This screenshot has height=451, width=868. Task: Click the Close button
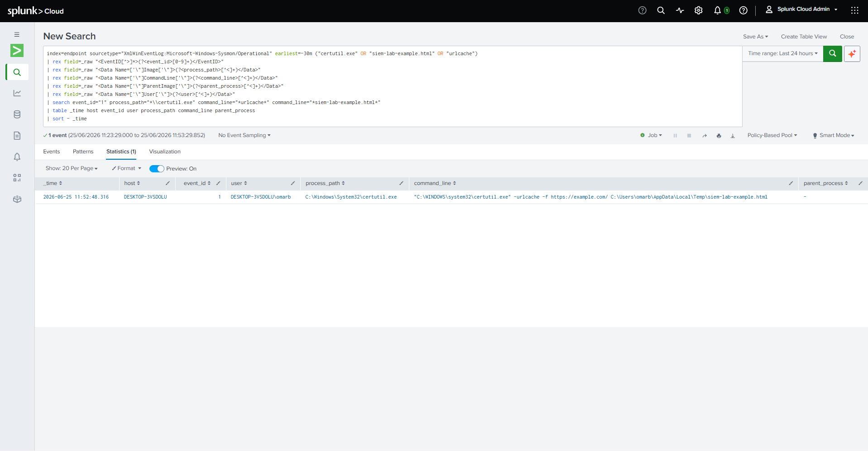tap(847, 37)
